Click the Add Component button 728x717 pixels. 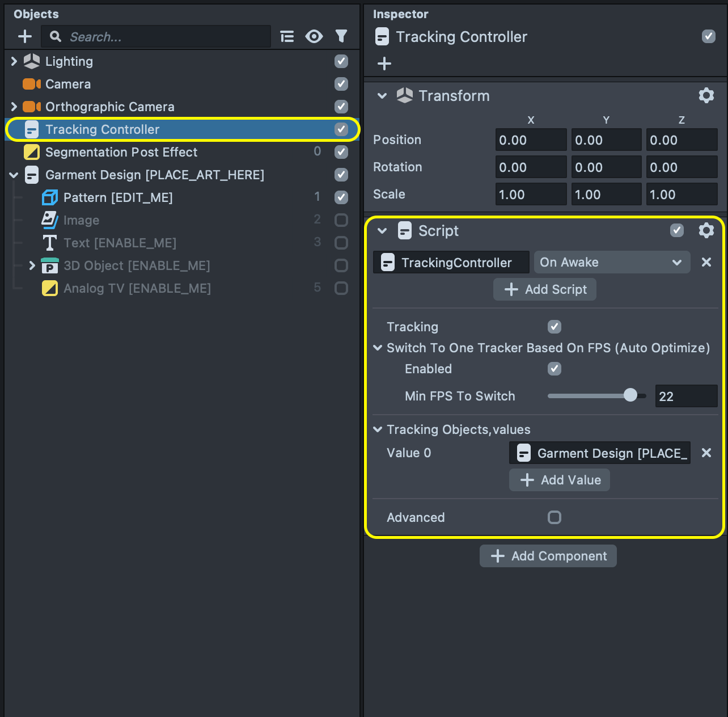(548, 556)
